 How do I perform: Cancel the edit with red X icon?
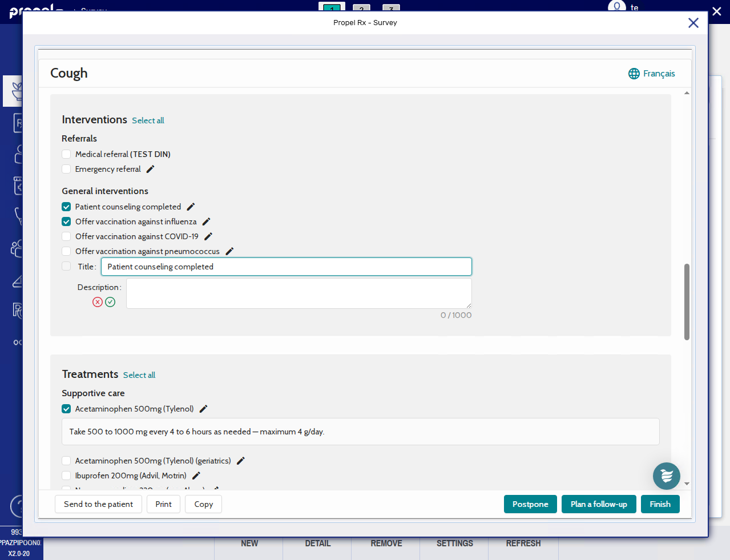tap(98, 302)
